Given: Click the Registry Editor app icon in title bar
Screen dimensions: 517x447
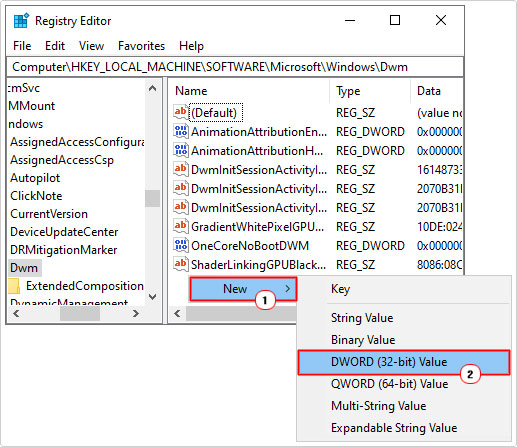Looking at the screenshot, I should point(21,21).
